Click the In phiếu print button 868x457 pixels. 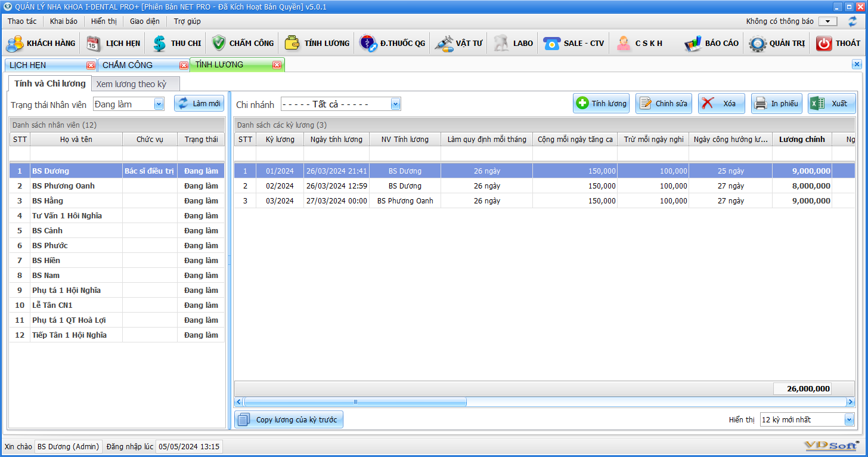[776, 103]
